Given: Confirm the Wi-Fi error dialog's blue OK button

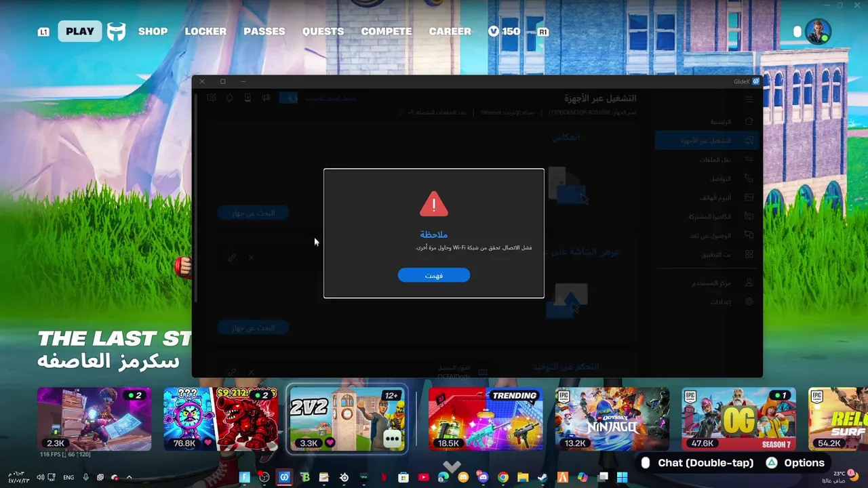Looking at the screenshot, I should [x=434, y=275].
